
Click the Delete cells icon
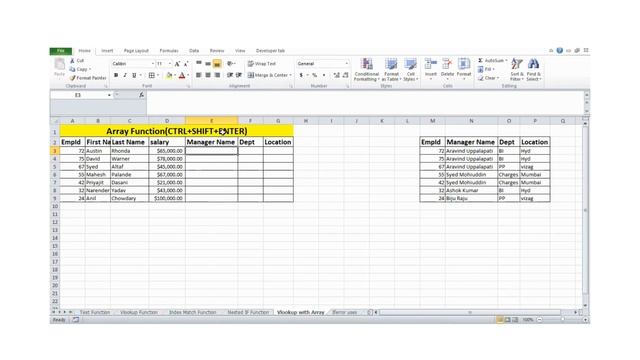coord(447,64)
